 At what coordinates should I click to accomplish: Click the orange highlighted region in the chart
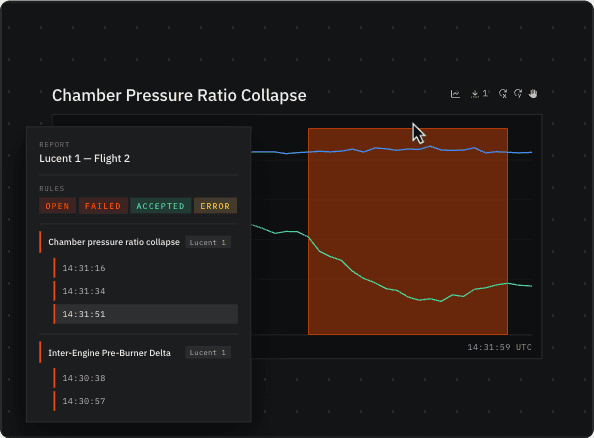408,232
